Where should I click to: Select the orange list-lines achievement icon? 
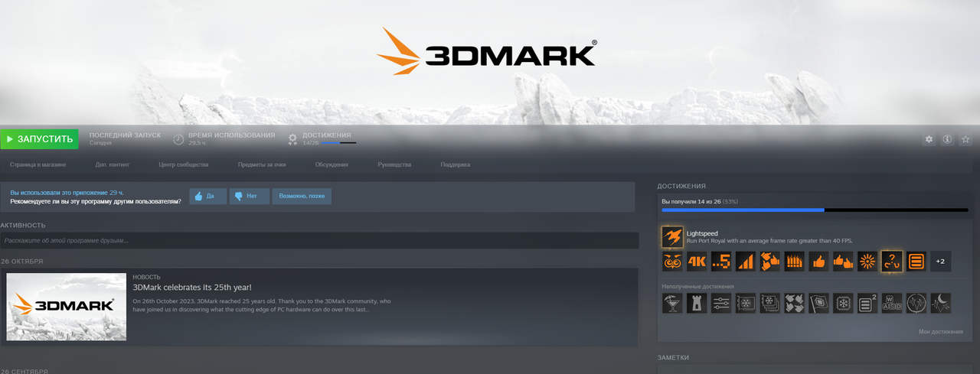pos(916,262)
